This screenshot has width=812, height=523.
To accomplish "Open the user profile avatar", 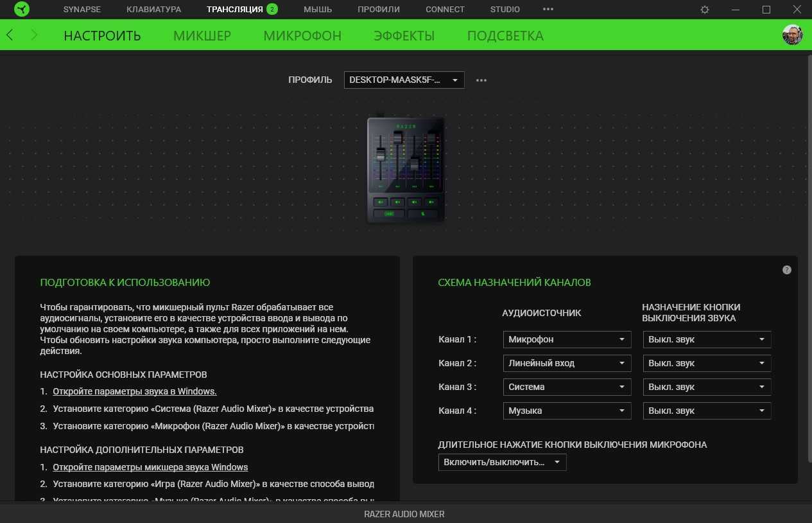I will 792,35.
